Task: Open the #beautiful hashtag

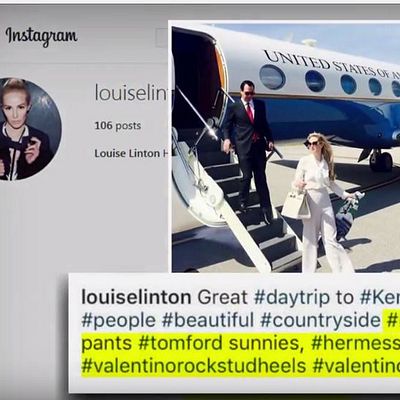Action: [x=208, y=320]
